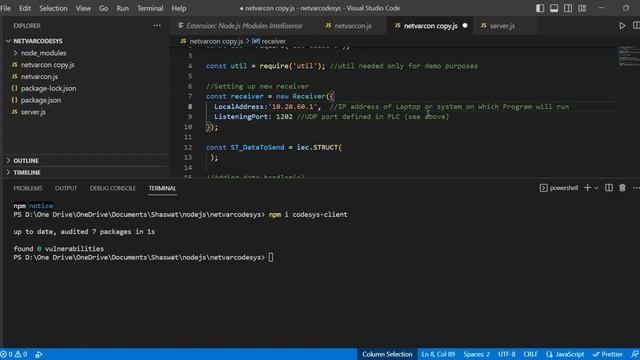Screen dimensions: 640x360
Task: Place cursor at terminal prompt
Action: [x=271, y=258]
